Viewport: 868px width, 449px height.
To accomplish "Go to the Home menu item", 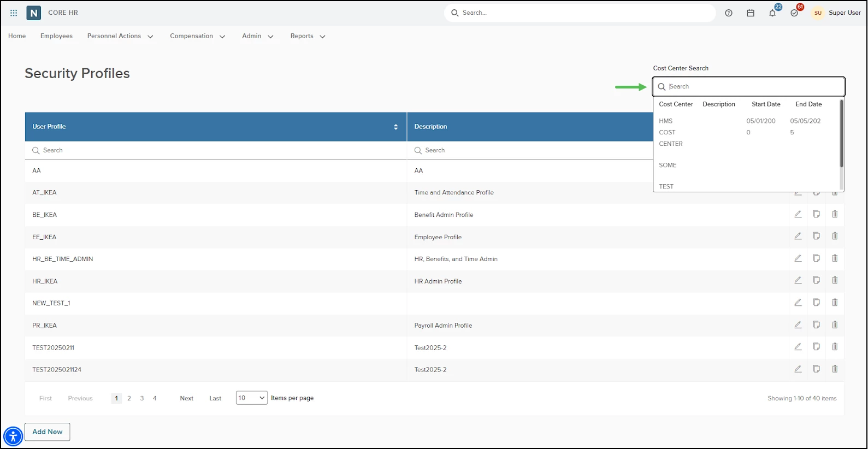I will (x=17, y=36).
